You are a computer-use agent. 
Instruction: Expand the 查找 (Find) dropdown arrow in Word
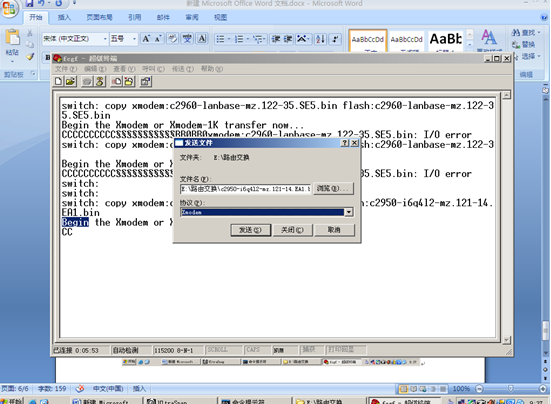click(x=539, y=33)
